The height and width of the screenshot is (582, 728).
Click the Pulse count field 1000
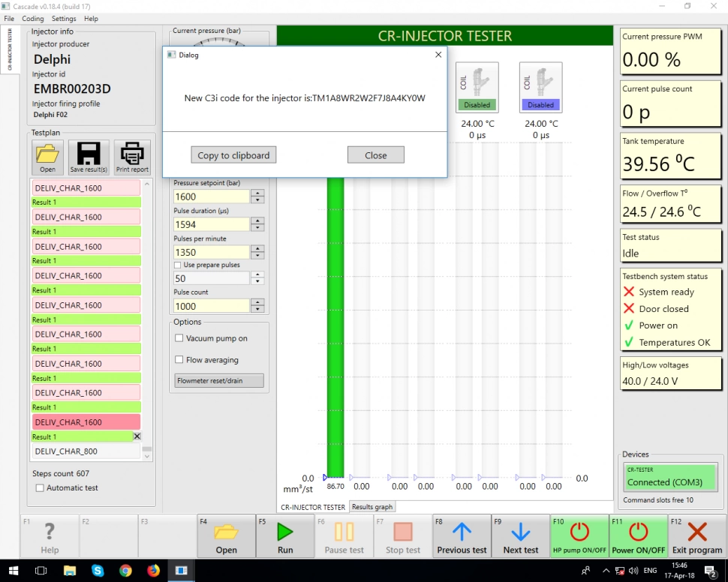tap(211, 306)
